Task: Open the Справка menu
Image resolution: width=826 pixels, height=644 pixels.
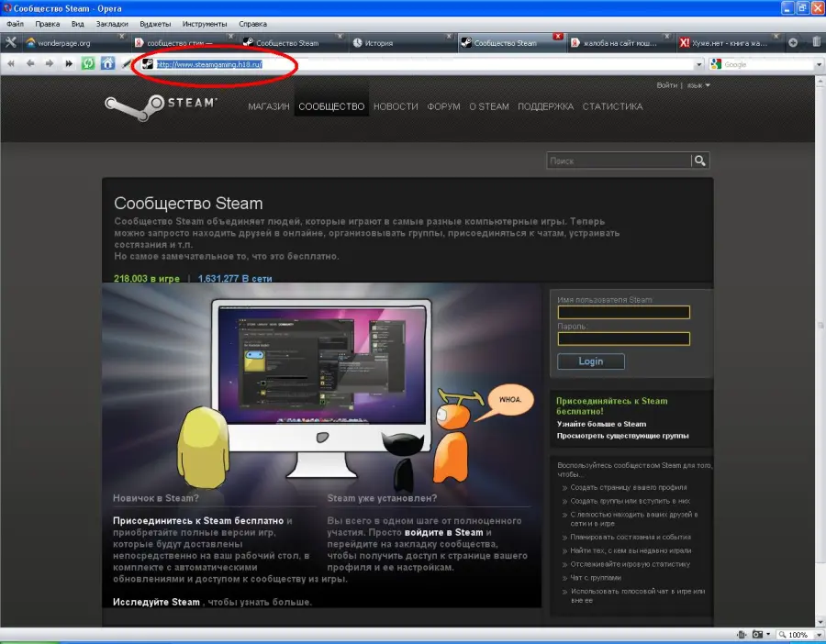Action: pyautogui.click(x=252, y=24)
